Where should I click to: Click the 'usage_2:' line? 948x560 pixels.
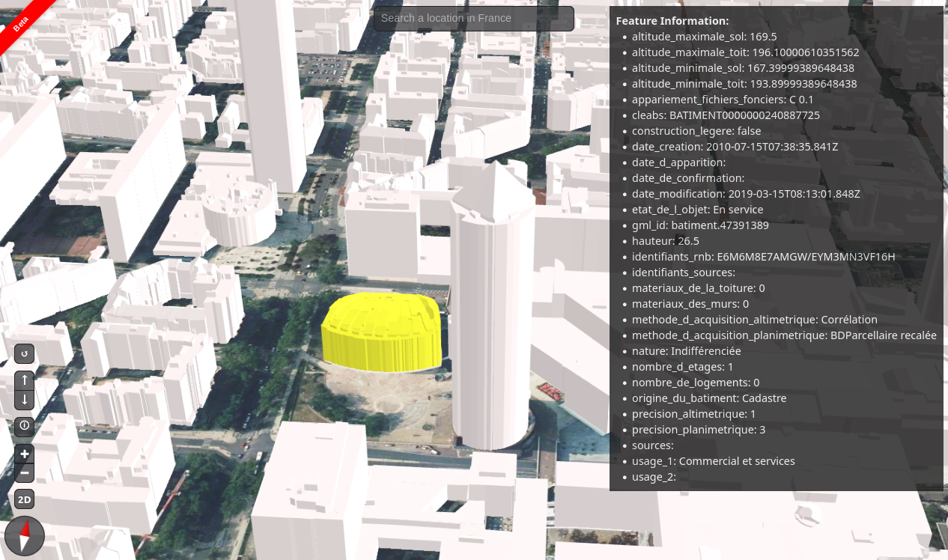(654, 477)
